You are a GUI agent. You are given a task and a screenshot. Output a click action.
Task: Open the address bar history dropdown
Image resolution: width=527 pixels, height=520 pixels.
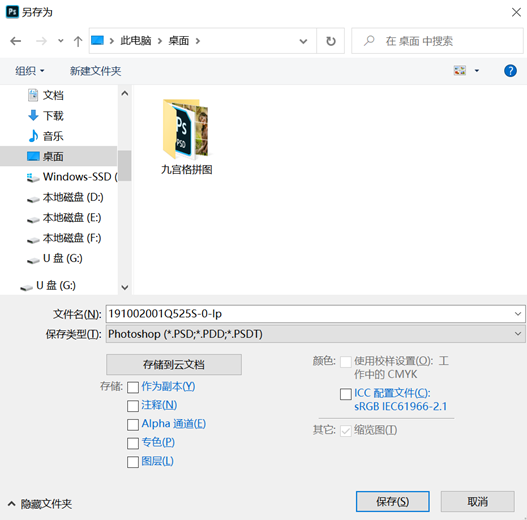pyautogui.click(x=303, y=41)
